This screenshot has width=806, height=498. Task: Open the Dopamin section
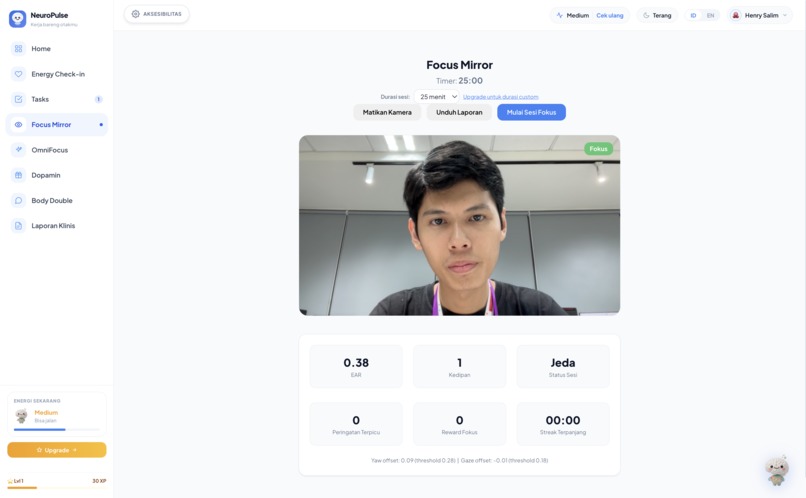[x=57, y=175]
